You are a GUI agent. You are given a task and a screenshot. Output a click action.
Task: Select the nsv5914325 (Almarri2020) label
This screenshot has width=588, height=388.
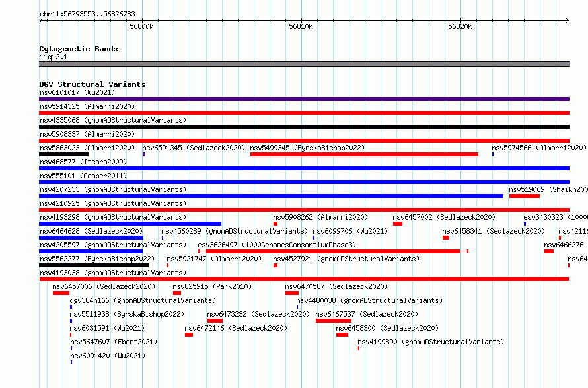pyautogui.click(x=87, y=106)
